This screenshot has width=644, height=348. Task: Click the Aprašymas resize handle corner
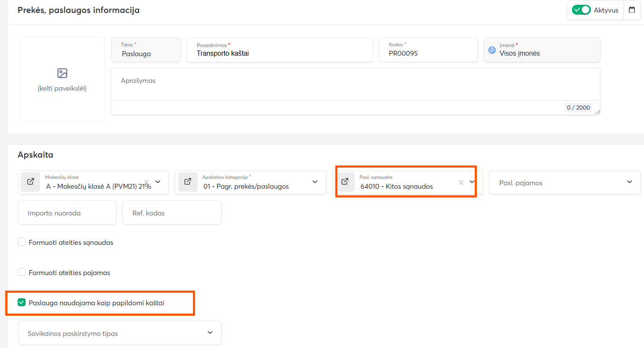[597, 112]
